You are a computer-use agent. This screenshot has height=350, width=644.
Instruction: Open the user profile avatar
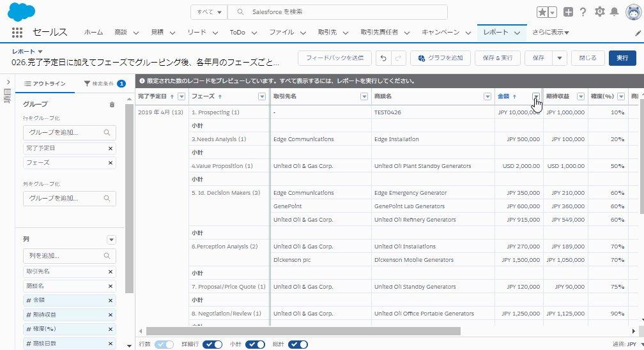633,12
